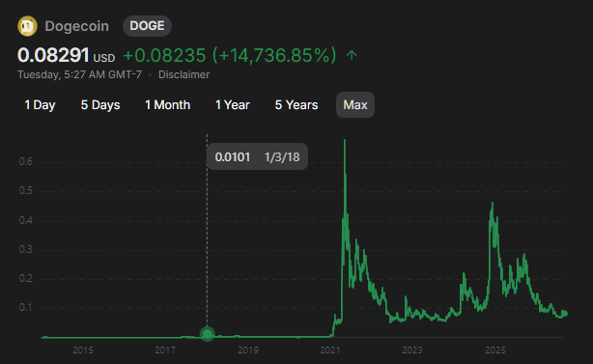Click the 0.3 y-axis label
Viewport: 593px width, 364px height.
pos(26,249)
